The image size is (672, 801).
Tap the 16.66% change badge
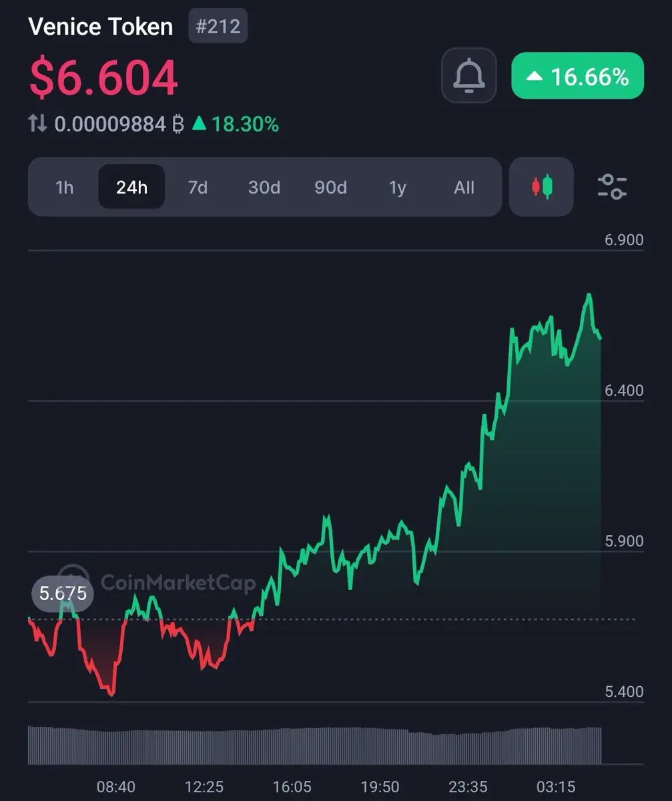tap(577, 77)
